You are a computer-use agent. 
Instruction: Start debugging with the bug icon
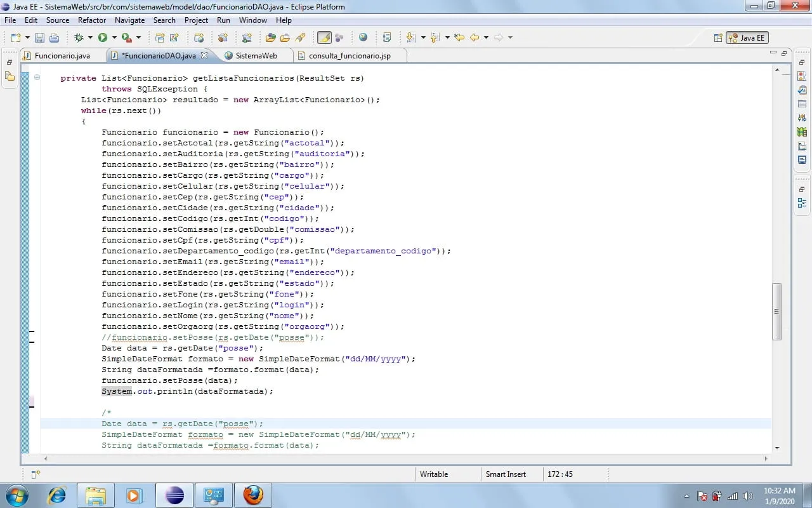click(x=79, y=38)
